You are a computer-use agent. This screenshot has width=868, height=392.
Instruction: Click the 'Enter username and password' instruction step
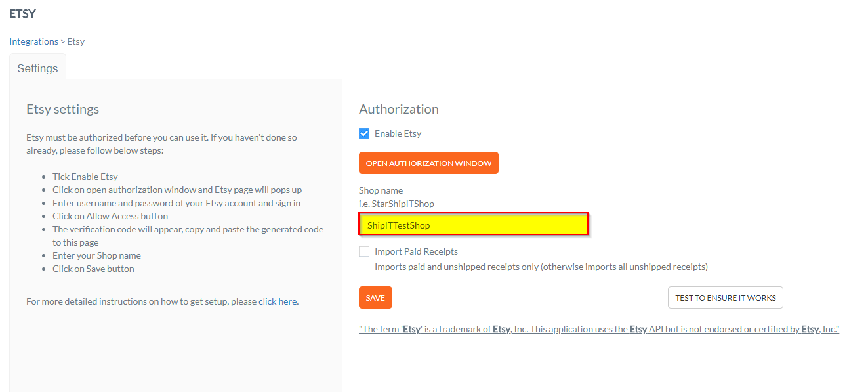coord(176,203)
